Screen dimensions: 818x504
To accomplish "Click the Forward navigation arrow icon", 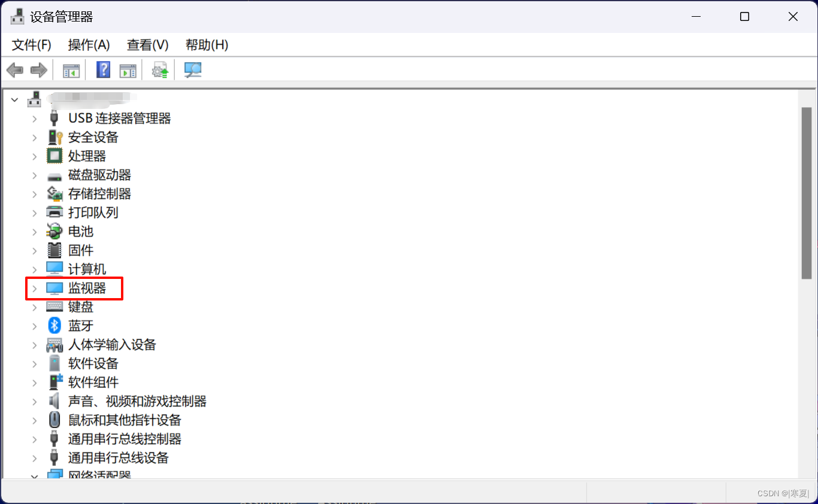I will (38, 69).
